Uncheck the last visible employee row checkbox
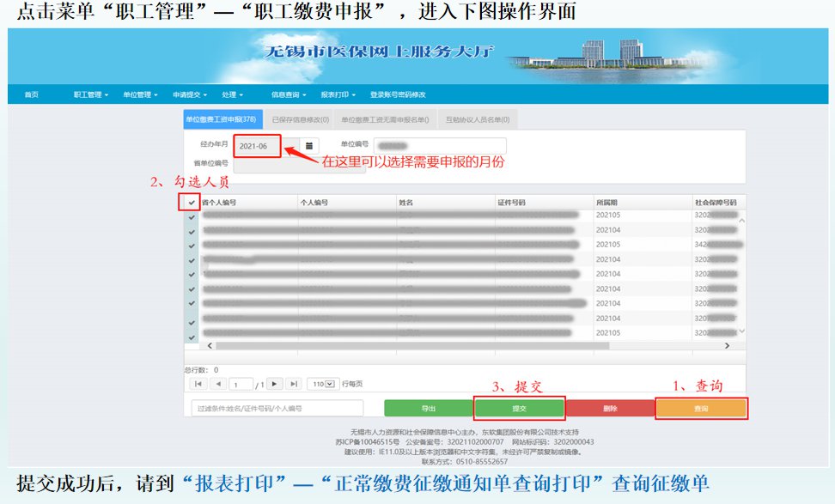The height and width of the screenshot is (504, 835). (x=192, y=332)
